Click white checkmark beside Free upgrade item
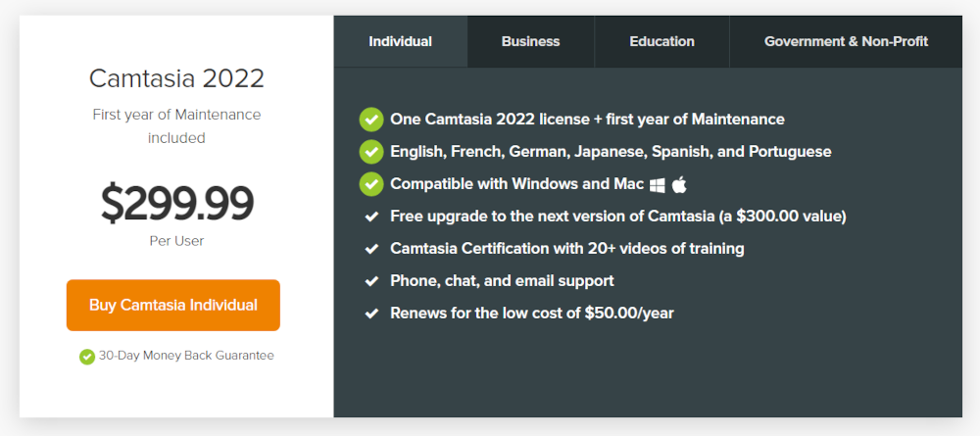This screenshot has width=980, height=436. pyautogui.click(x=371, y=217)
